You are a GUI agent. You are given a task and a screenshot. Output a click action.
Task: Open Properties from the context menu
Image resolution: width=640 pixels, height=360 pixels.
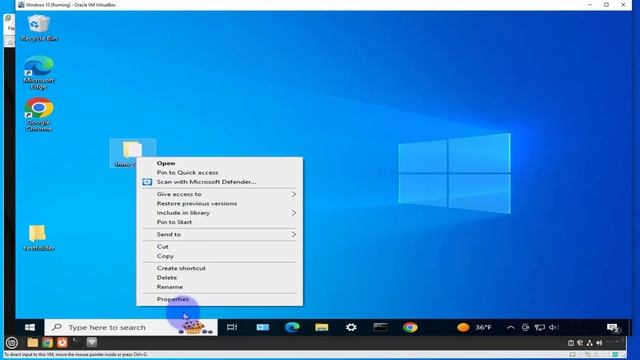click(x=173, y=299)
